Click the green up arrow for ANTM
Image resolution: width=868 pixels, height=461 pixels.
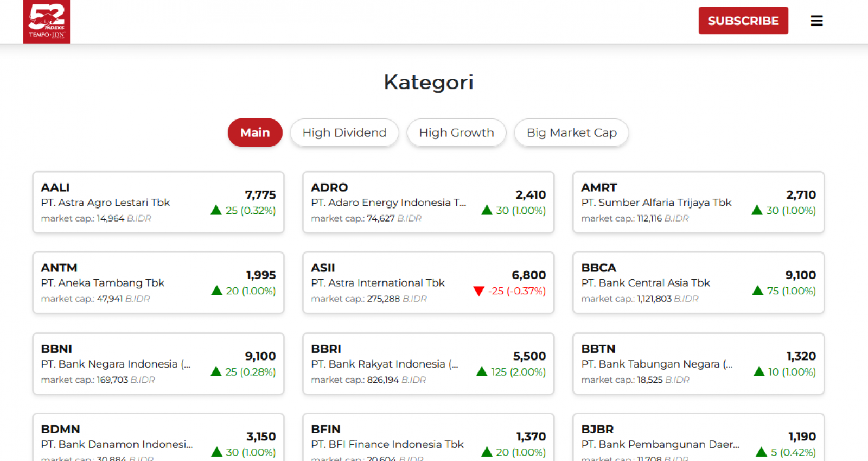[x=216, y=291]
